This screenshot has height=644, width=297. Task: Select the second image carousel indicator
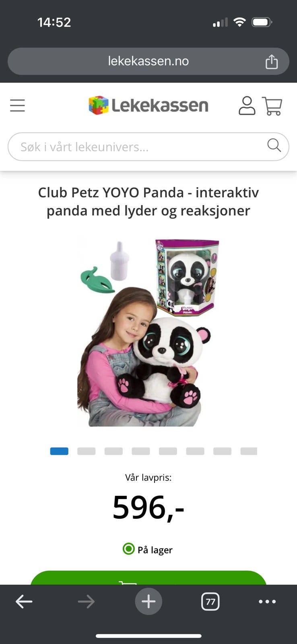87,451
